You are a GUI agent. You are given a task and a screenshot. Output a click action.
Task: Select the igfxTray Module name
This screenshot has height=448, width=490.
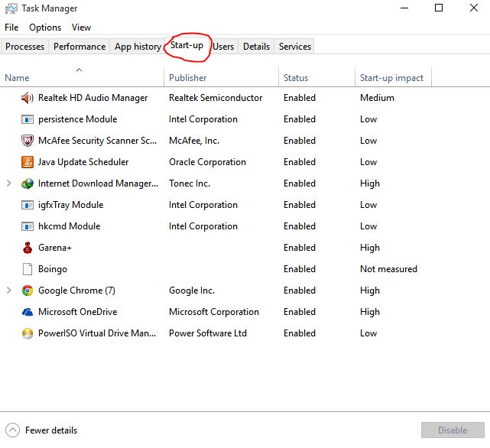pos(70,205)
